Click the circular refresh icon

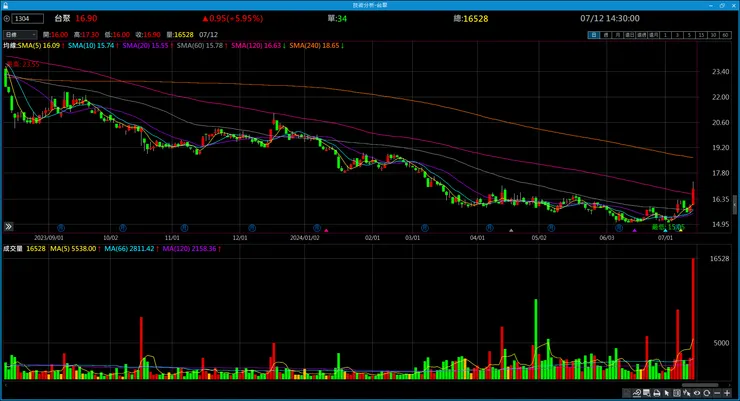(x=706, y=393)
